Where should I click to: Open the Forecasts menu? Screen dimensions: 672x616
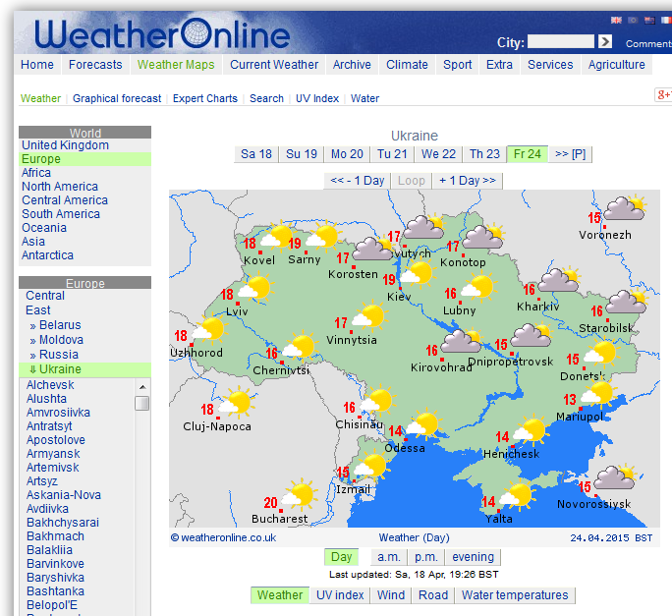coord(95,65)
